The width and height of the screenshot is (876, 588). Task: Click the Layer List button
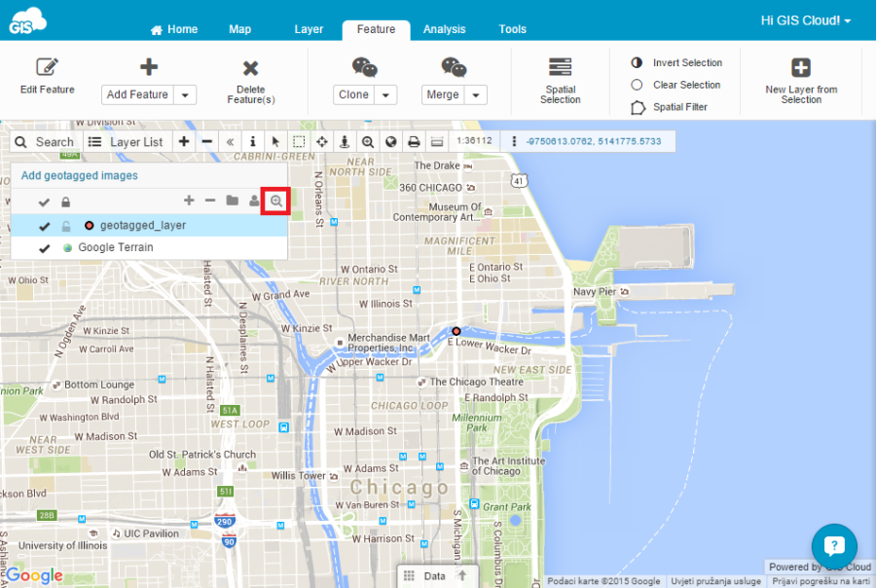click(x=127, y=142)
